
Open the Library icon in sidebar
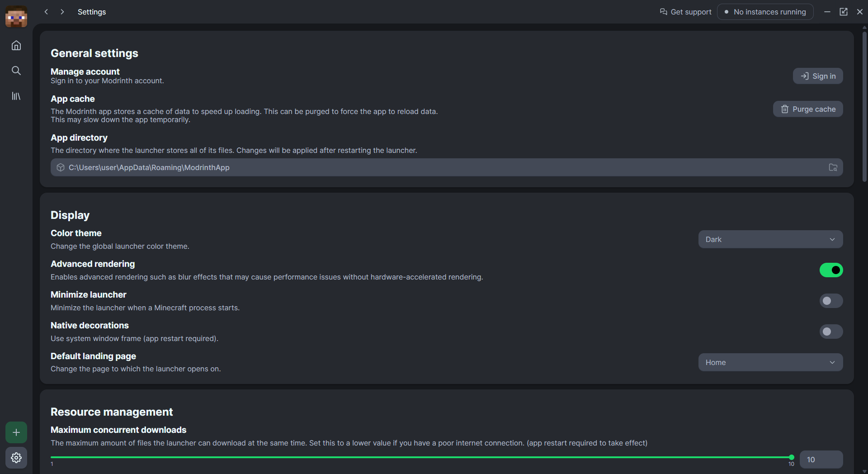(16, 96)
